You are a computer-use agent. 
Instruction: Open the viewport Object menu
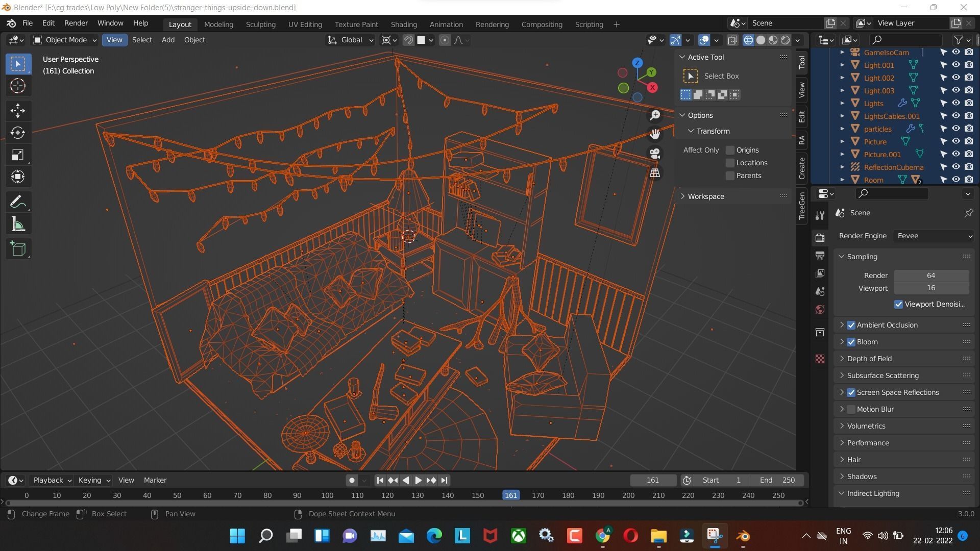[x=194, y=40]
